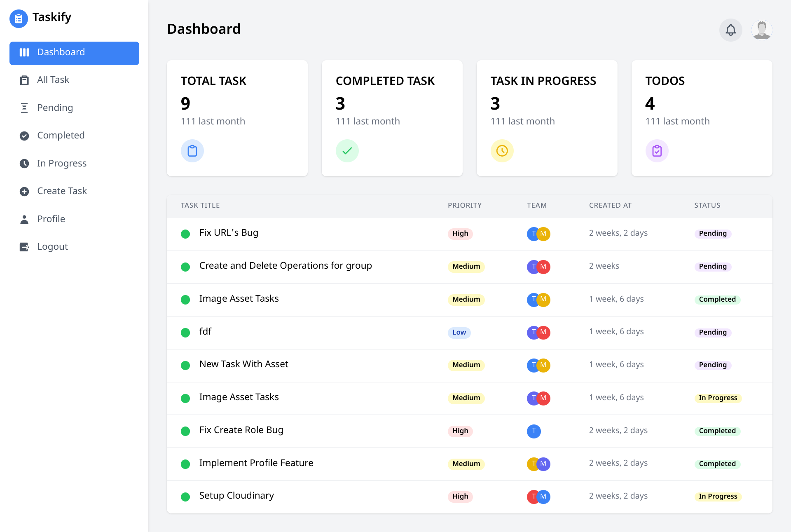This screenshot has height=532, width=791.
Task: Click the Create Task plus icon
Action: pyautogui.click(x=25, y=191)
